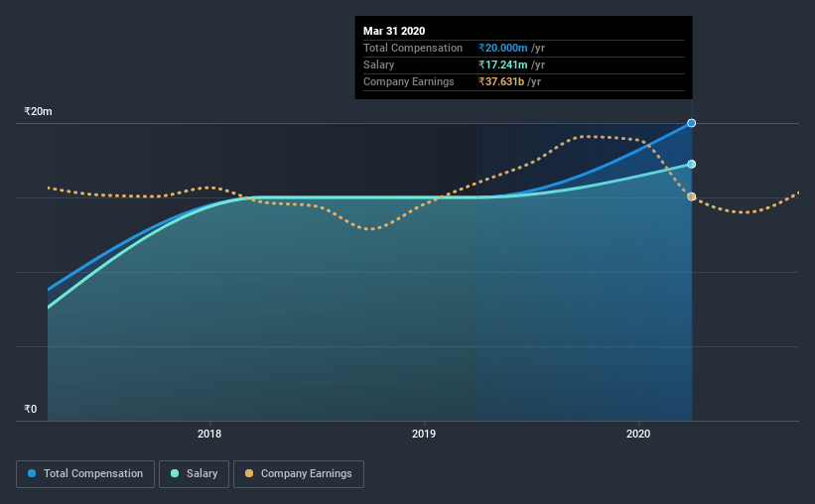The width and height of the screenshot is (815, 504).
Task: Select the orange Company Earnings data point
Action: [x=691, y=196]
